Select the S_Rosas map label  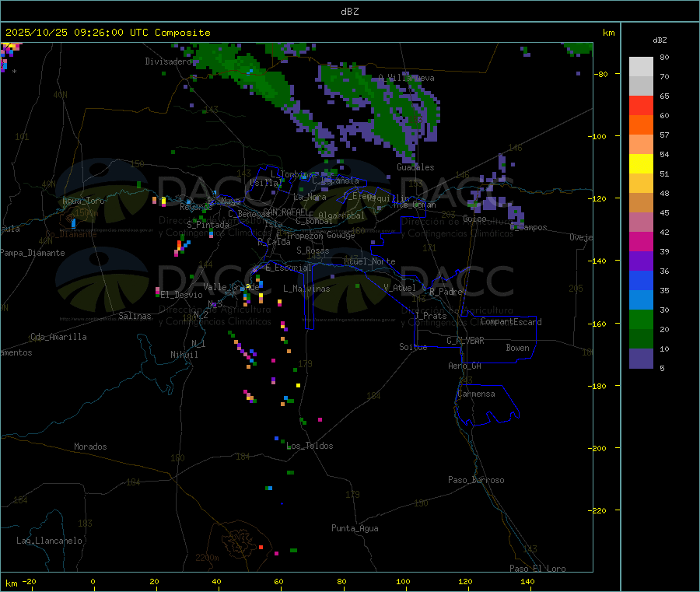pyautogui.click(x=313, y=250)
